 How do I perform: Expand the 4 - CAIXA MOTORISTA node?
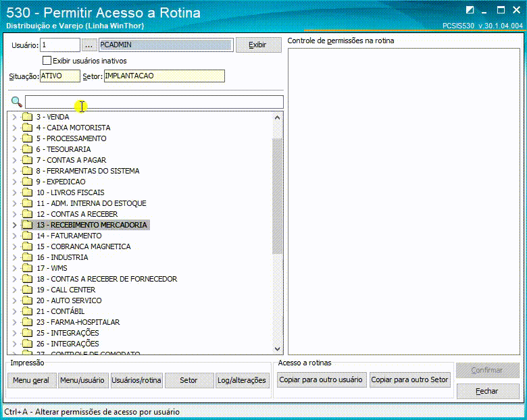point(14,128)
